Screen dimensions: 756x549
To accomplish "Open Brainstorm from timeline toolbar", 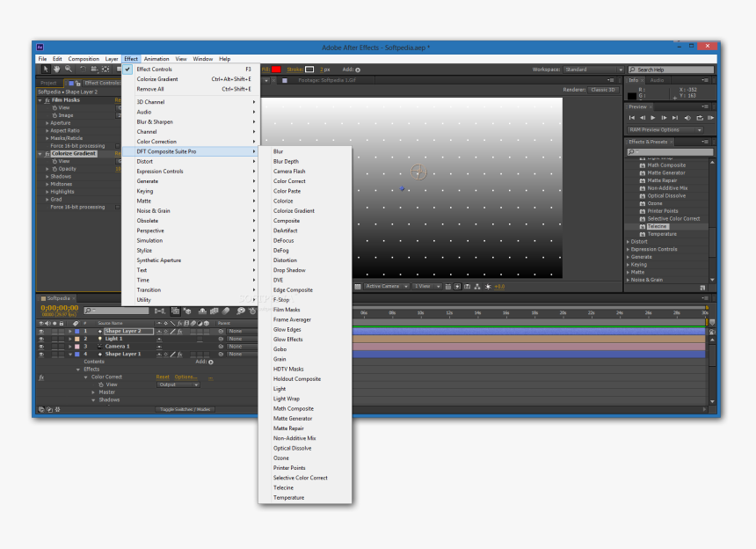I will click(x=241, y=311).
